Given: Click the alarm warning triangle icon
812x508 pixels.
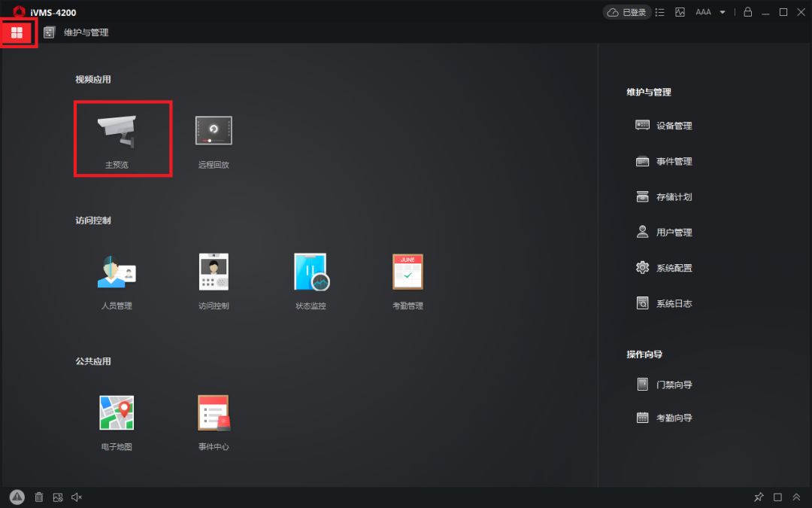Looking at the screenshot, I should pos(17,497).
